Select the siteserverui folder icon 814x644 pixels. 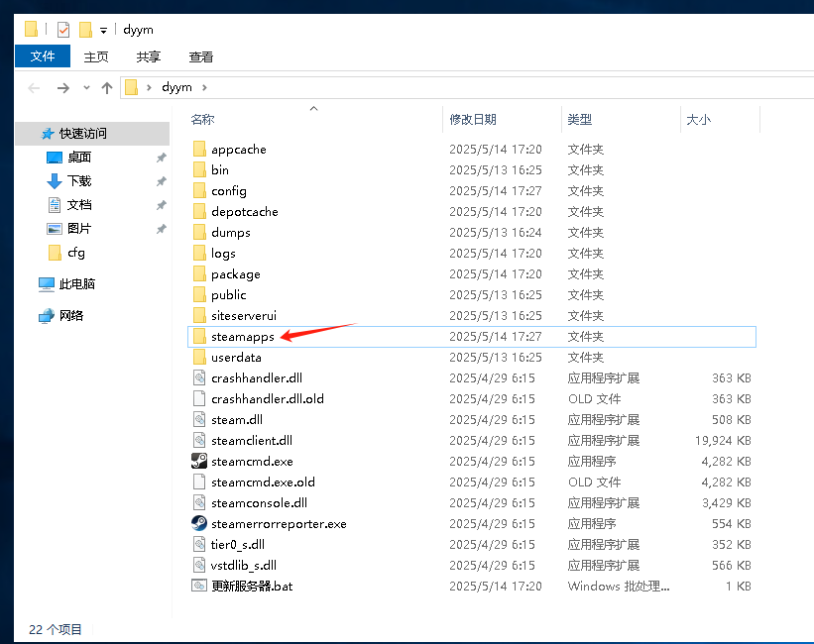tap(199, 315)
